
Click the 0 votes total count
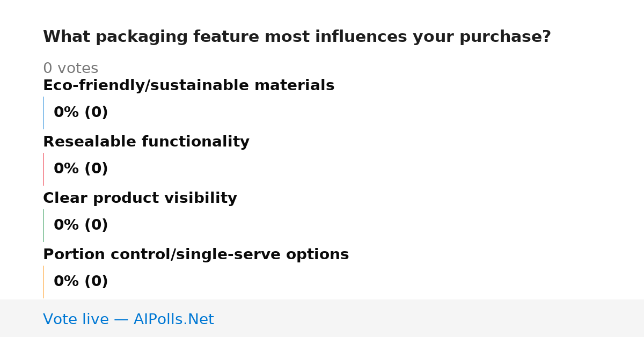[x=70, y=69]
